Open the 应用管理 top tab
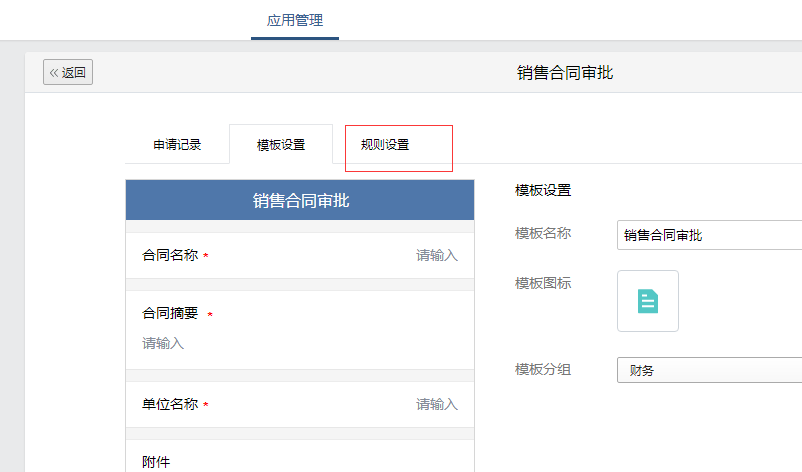Viewport: 802px width, 472px height. [x=295, y=20]
